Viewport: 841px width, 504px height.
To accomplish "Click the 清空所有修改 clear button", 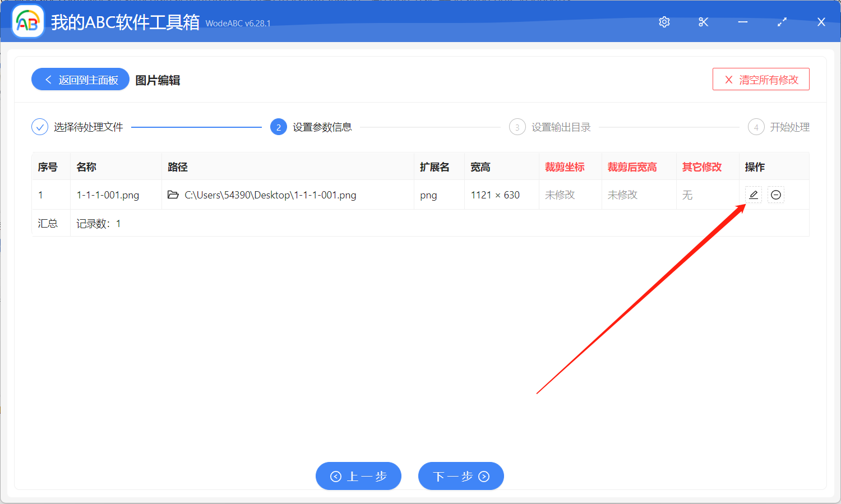I will [761, 79].
